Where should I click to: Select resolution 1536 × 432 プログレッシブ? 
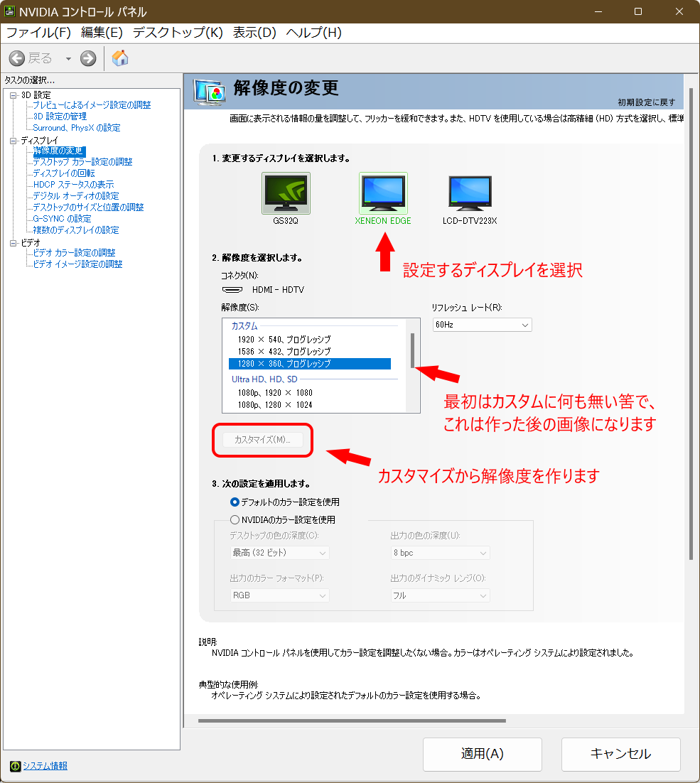[310, 352]
